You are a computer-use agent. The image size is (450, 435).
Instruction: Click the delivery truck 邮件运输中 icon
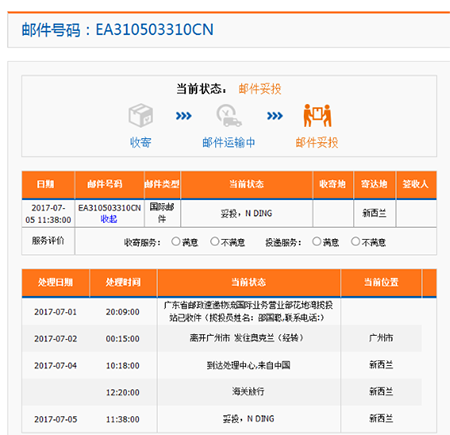229,115
